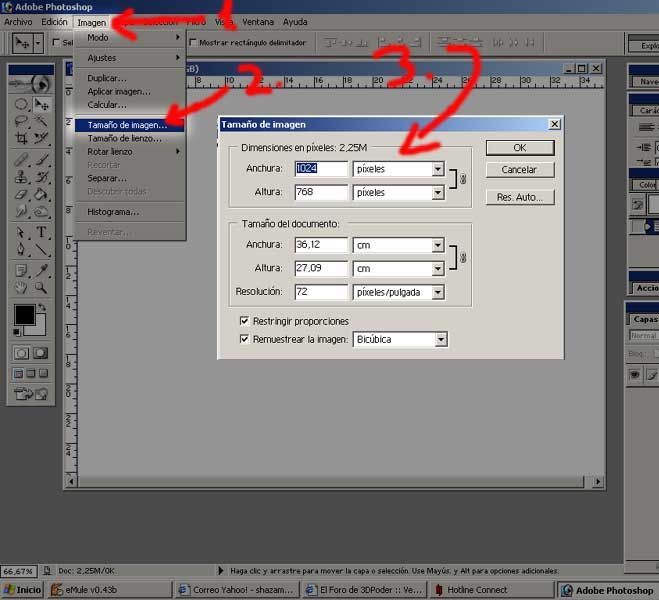
Task: Open the píxeles/pulgada resolution units dropdown
Action: tap(438, 292)
